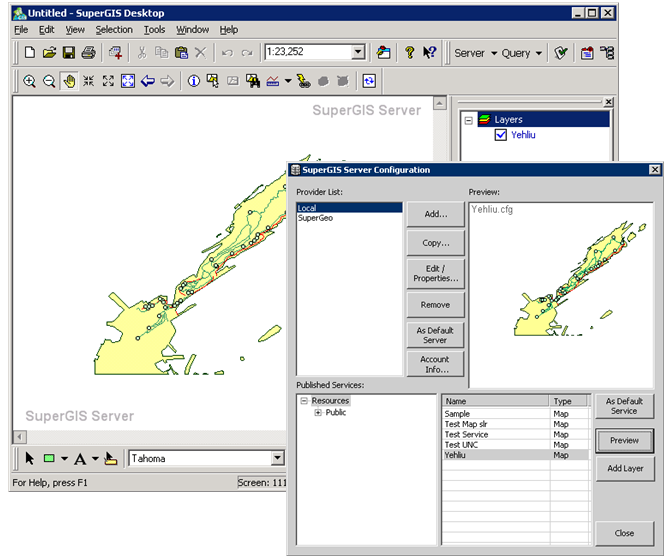Select SuperGeo in the Provider List
The height and width of the screenshot is (559, 667).
(316, 218)
